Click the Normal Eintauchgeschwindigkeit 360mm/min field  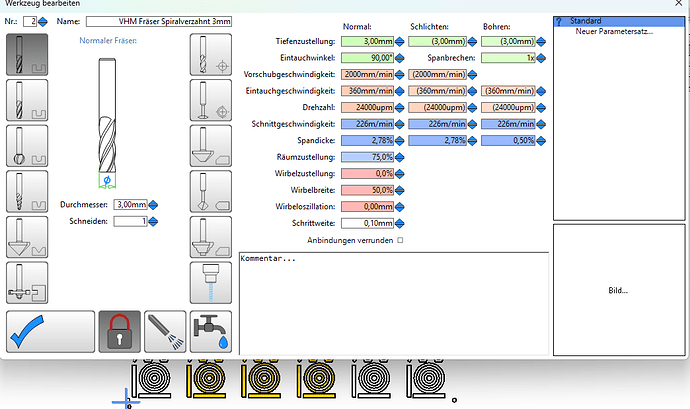367,91
